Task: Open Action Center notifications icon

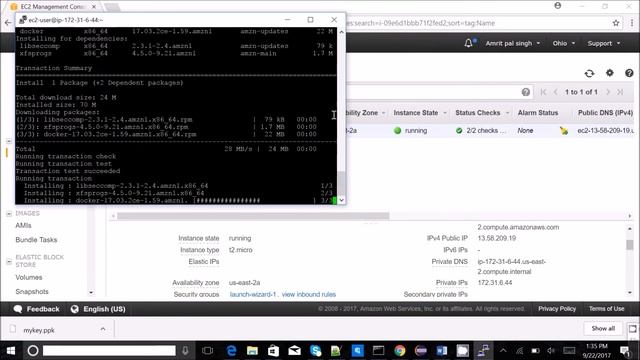Action: [x=625, y=351]
